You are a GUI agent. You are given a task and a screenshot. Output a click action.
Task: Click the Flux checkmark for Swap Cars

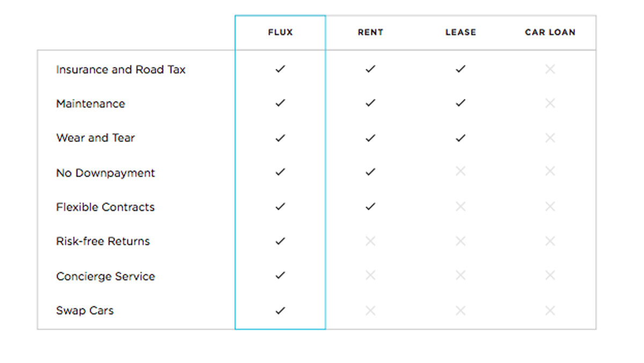280,310
